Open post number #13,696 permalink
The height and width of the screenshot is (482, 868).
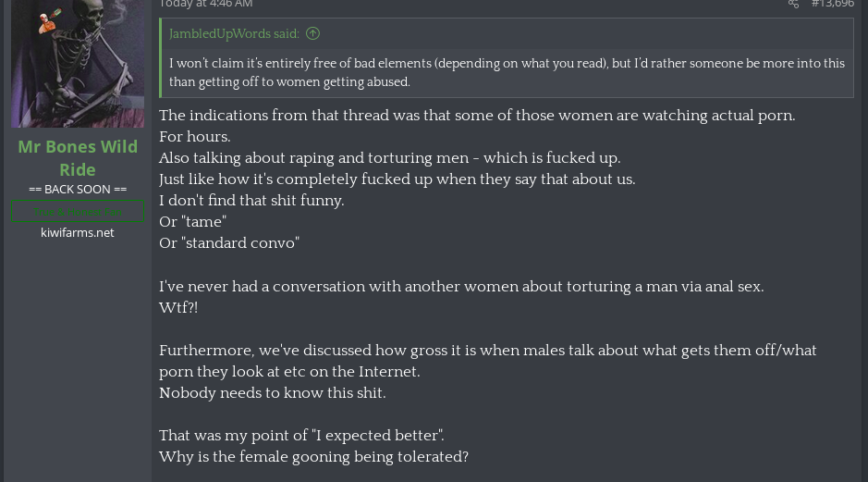click(833, 4)
